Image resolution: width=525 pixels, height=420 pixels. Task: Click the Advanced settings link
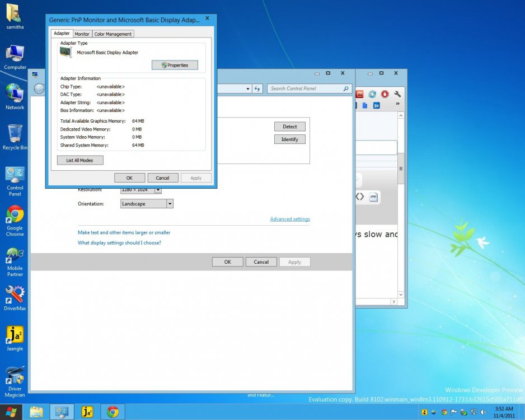(x=289, y=219)
